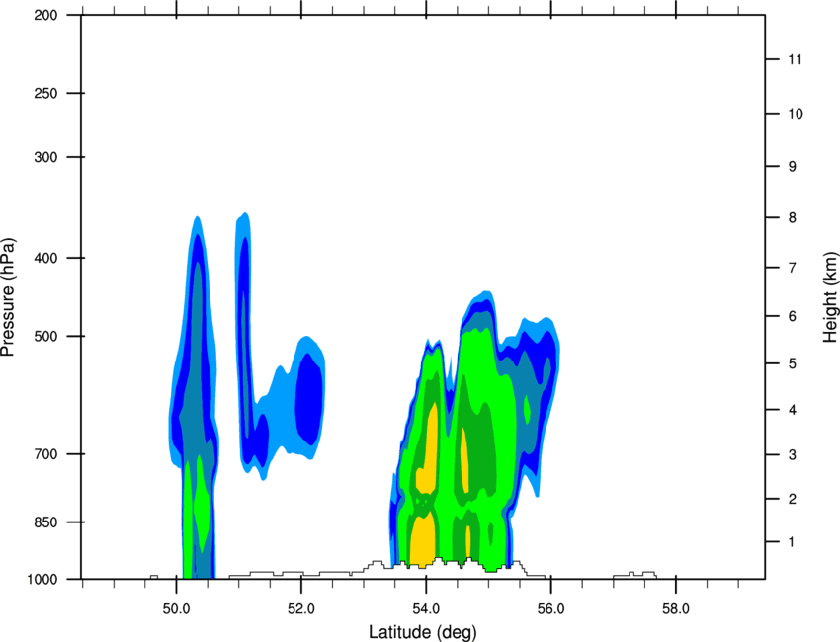
Task: Select the 300 pressure tick label
Action: tap(45, 157)
